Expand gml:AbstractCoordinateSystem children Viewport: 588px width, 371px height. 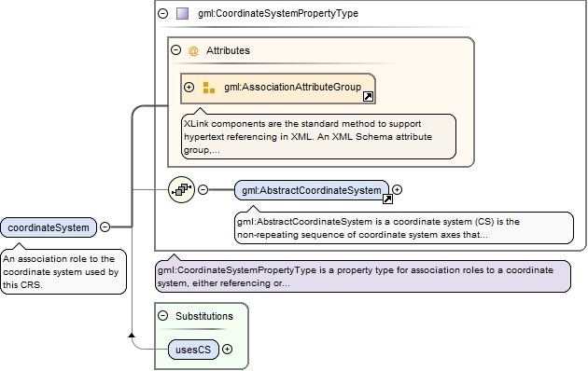click(397, 189)
